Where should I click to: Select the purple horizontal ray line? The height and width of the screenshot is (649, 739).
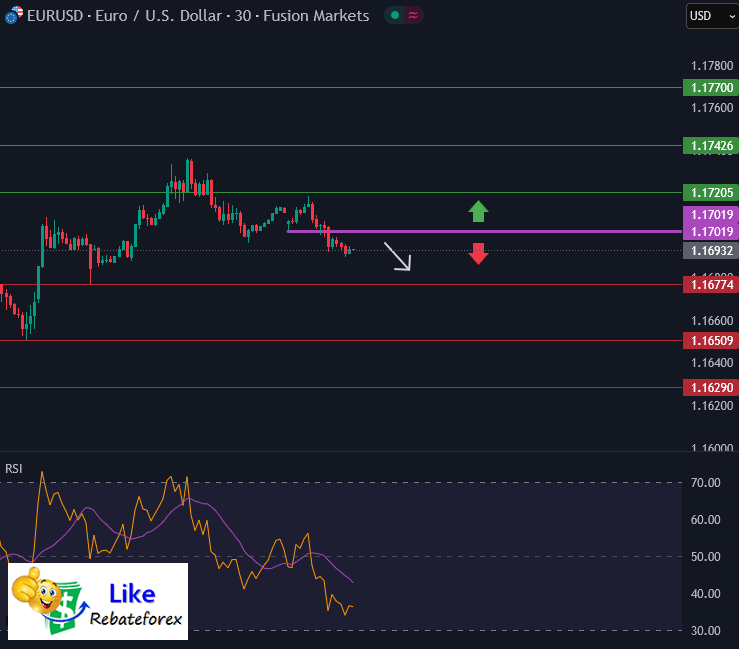pyautogui.click(x=484, y=231)
